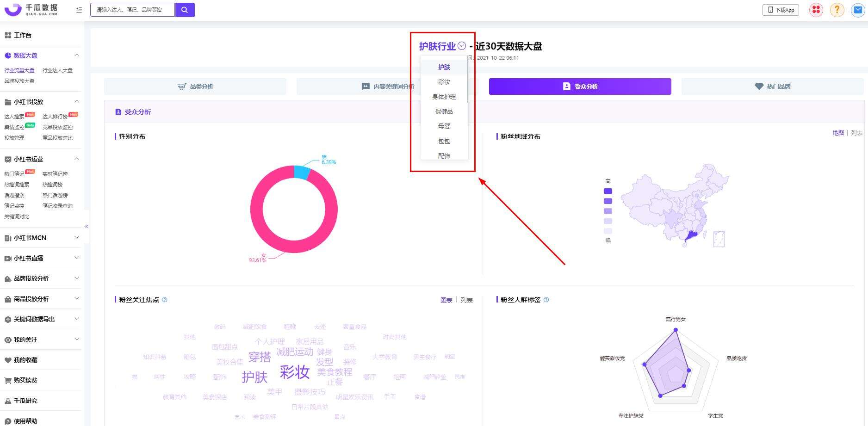Click the lightest map legend swatch
This screenshot has width=868, height=426.
[608, 231]
